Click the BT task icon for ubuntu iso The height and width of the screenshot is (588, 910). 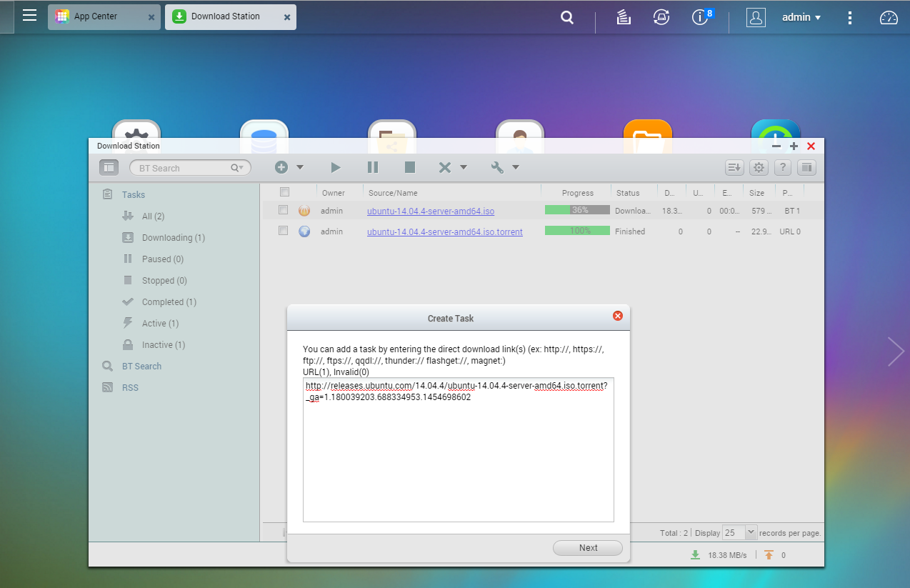coord(304,210)
